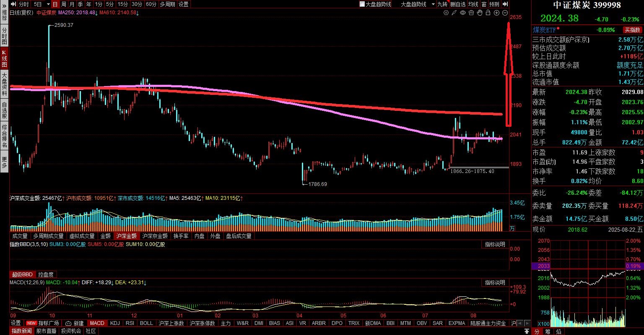The width and height of the screenshot is (644, 335).
Task: Click the chart settings gear icon
Action: (446, 13)
